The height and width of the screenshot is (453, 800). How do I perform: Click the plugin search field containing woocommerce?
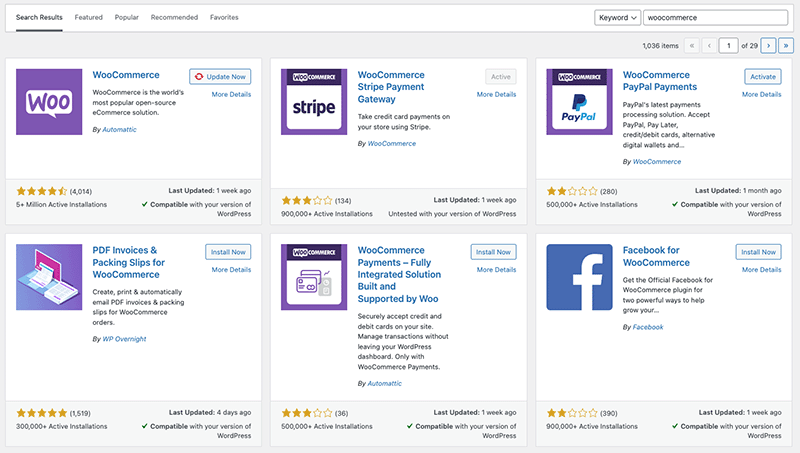[x=715, y=17]
